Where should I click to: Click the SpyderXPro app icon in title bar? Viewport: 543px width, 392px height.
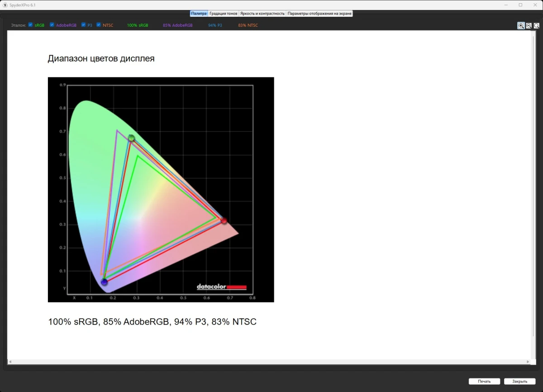(x=5, y=5)
